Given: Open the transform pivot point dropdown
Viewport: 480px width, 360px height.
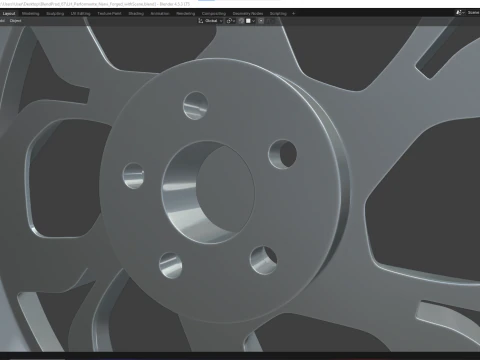Looking at the screenshot, I should pos(231,21).
